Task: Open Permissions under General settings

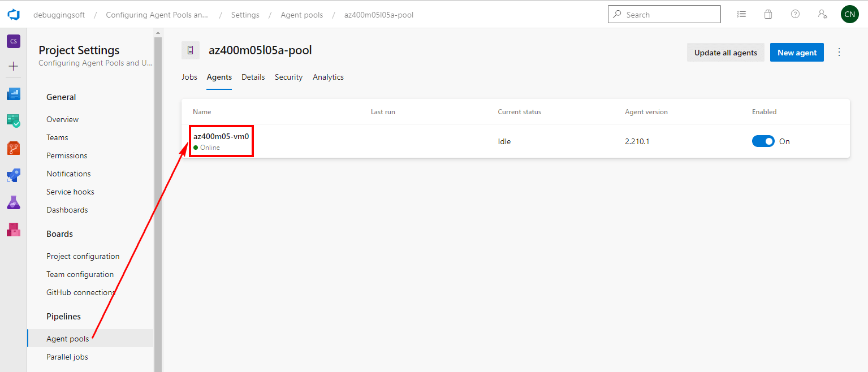Action: click(67, 155)
